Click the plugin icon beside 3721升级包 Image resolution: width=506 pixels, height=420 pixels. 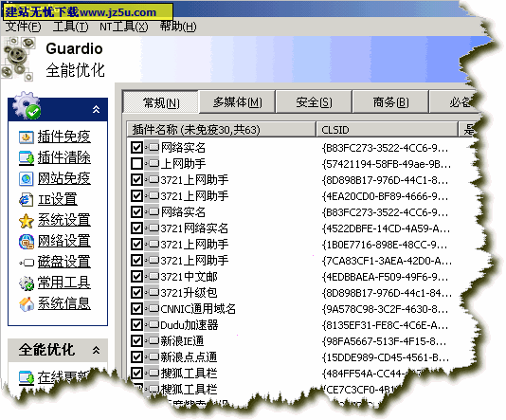pyautogui.click(x=152, y=292)
